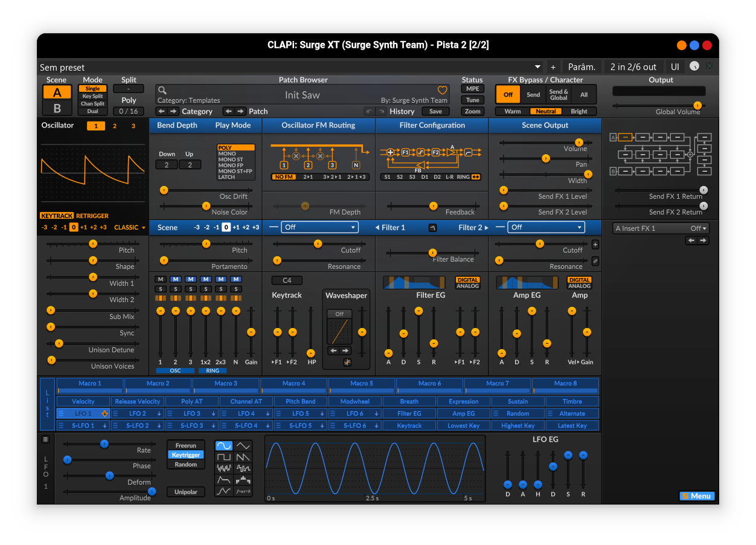
Task: Toggle oscillator RETRIGGER option
Action: [x=92, y=216]
